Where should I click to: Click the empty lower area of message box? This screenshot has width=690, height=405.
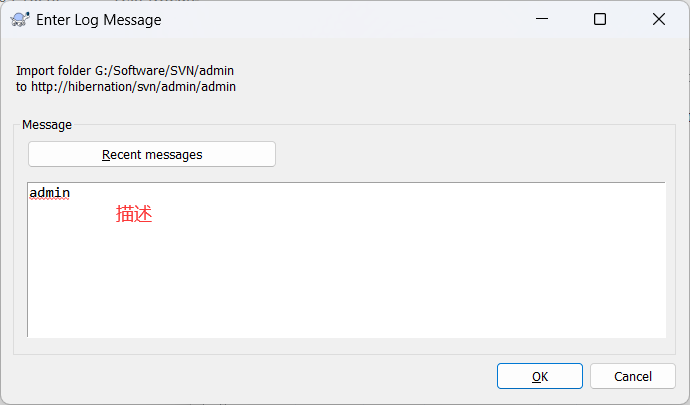pyautogui.click(x=346, y=290)
